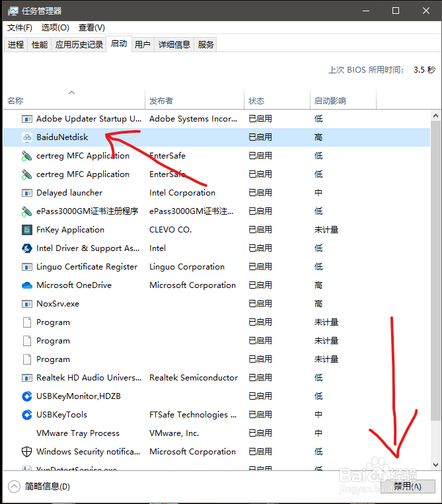
Task: Click the vertical scrollbar thumb
Action: coord(435,271)
